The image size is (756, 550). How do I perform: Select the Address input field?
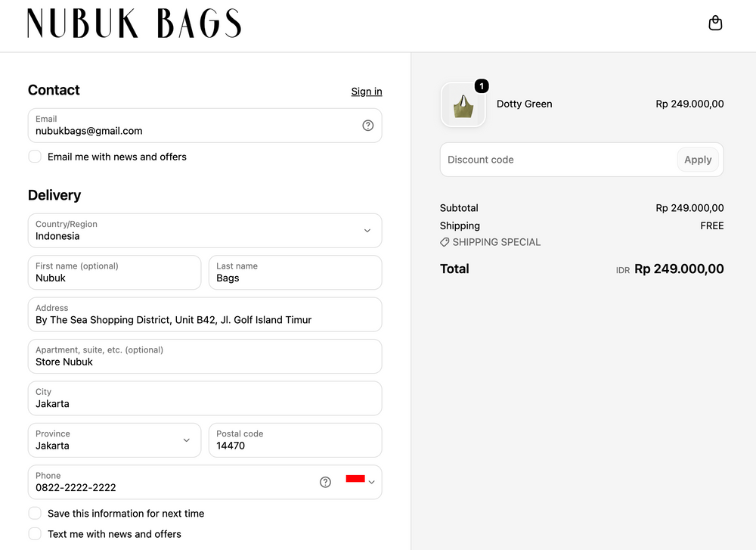[x=205, y=315]
